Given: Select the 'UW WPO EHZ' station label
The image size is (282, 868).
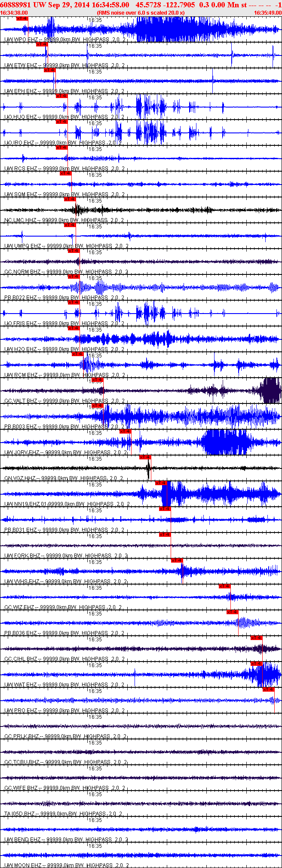Looking at the screenshot, I should click(x=21, y=40).
